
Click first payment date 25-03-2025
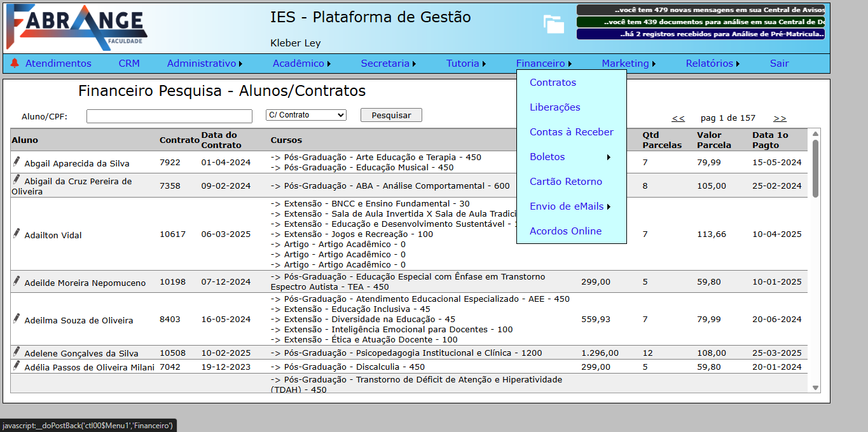click(x=777, y=353)
